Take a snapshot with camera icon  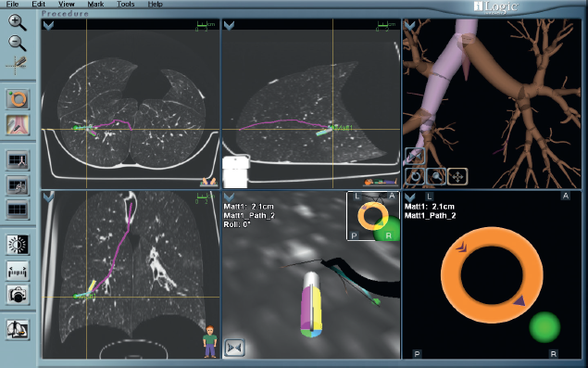click(18, 295)
